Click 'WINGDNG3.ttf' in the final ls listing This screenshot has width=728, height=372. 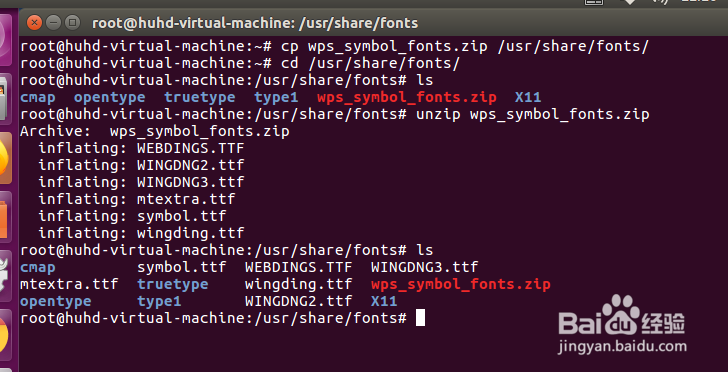(x=425, y=268)
